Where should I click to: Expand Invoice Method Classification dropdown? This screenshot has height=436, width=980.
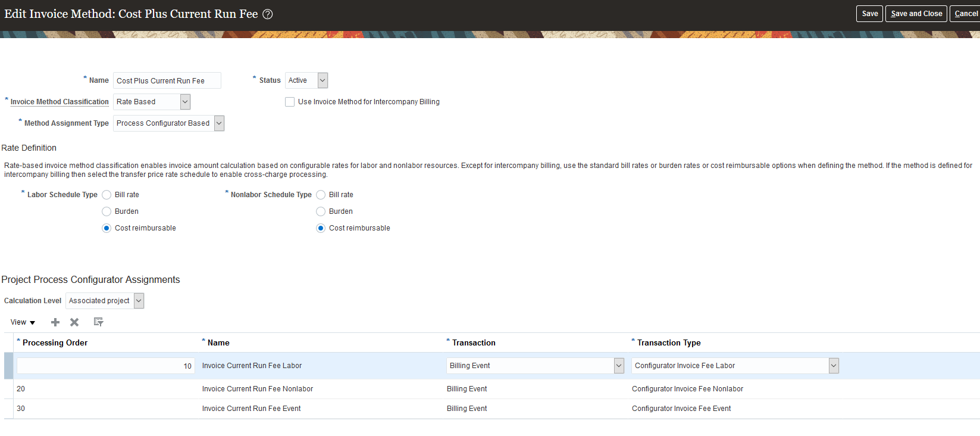[185, 102]
